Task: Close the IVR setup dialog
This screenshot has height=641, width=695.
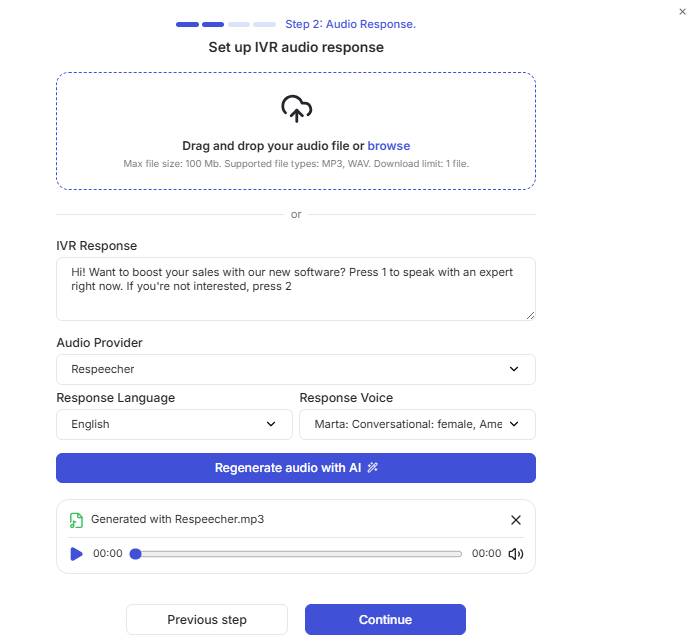Action: tap(682, 12)
